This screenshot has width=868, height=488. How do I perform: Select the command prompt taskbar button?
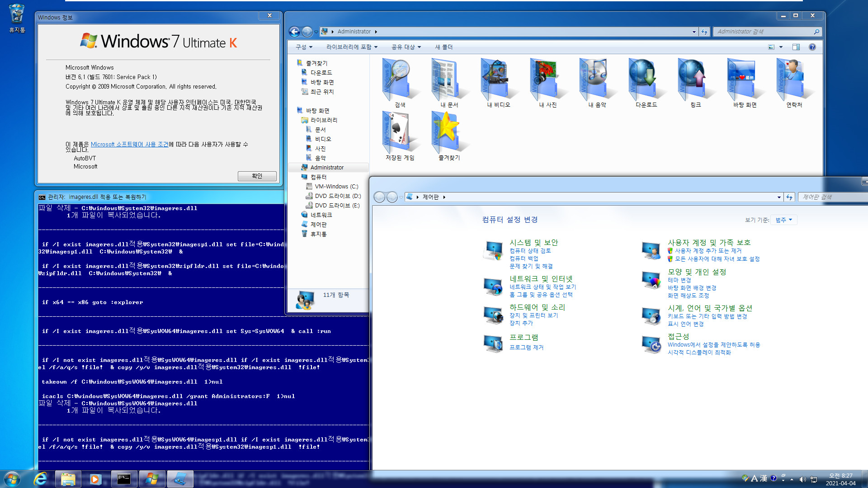pos(124,479)
